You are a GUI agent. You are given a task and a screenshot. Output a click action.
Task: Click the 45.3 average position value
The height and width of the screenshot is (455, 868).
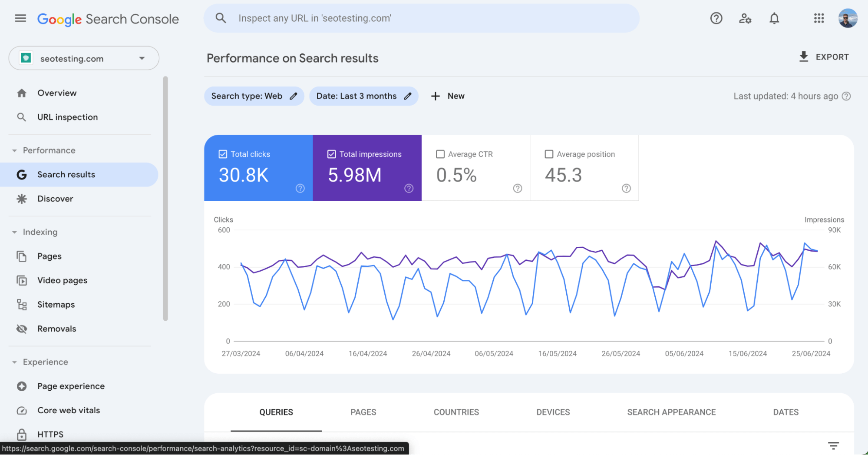(x=563, y=175)
